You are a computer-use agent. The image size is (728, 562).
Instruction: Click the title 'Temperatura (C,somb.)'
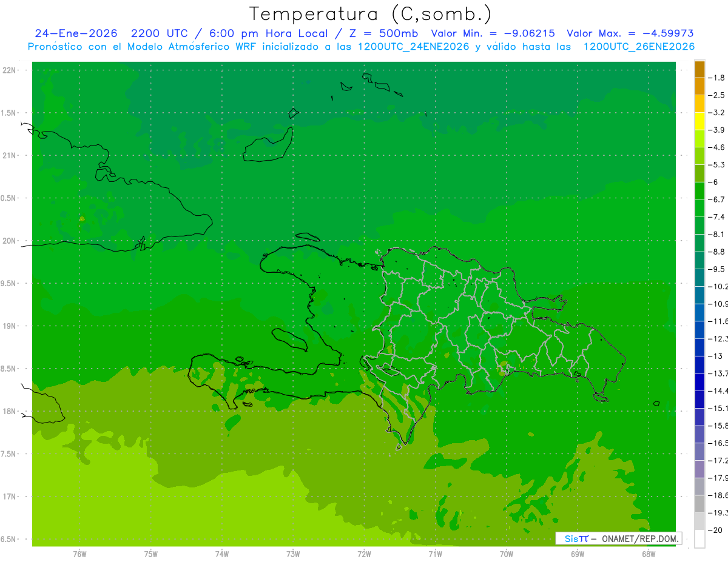click(370, 13)
